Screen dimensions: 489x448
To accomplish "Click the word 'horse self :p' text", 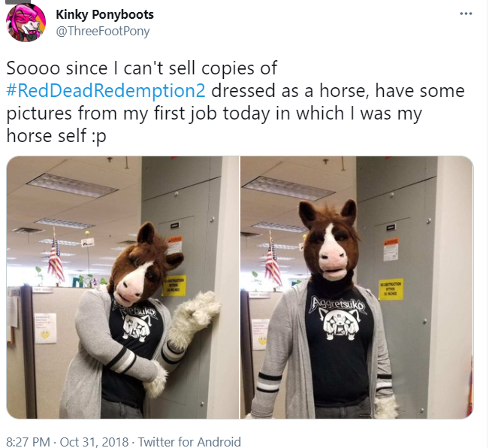I will [x=56, y=136].
